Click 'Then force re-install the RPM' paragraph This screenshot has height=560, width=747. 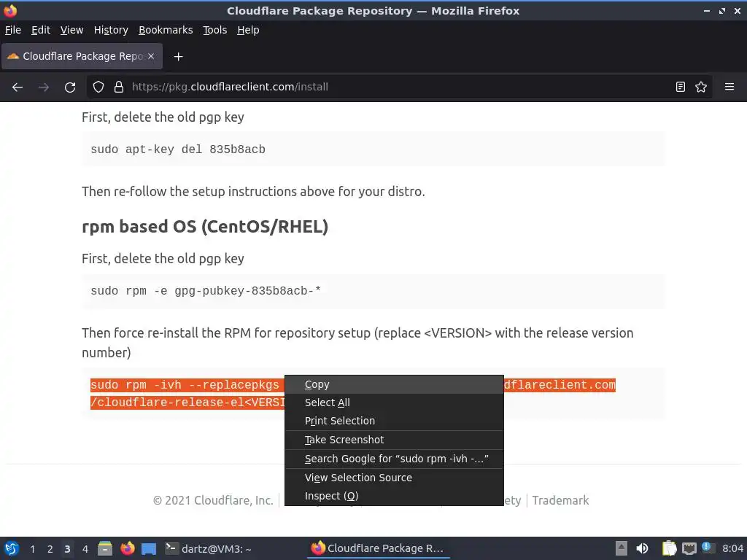pyautogui.click(x=357, y=343)
